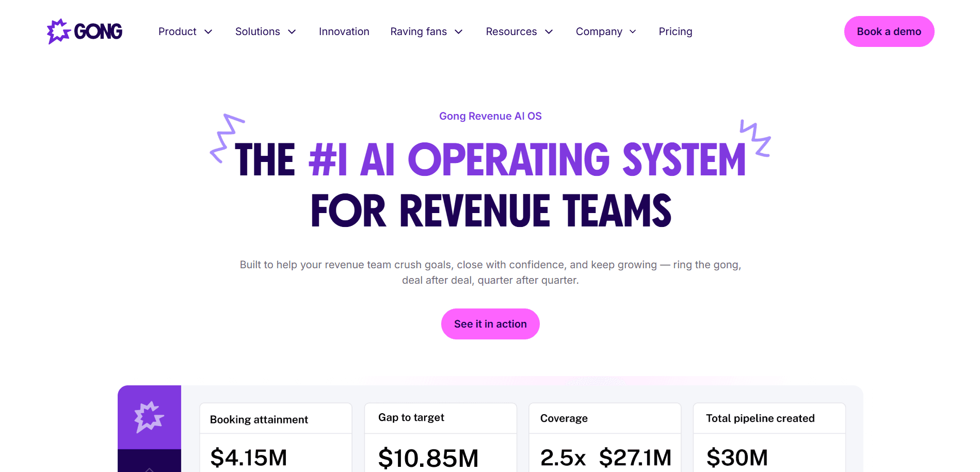
Task: Open the Resources nav item
Action: pos(511,31)
